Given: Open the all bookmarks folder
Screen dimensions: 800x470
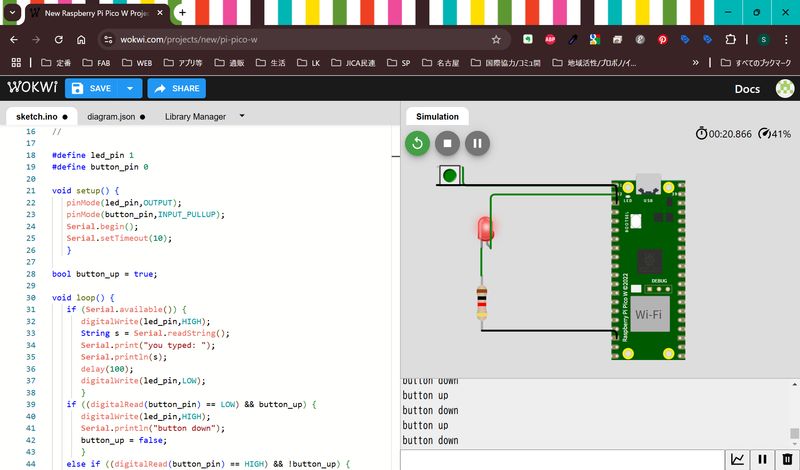Looking at the screenshot, I should click(x=756, y=62).
